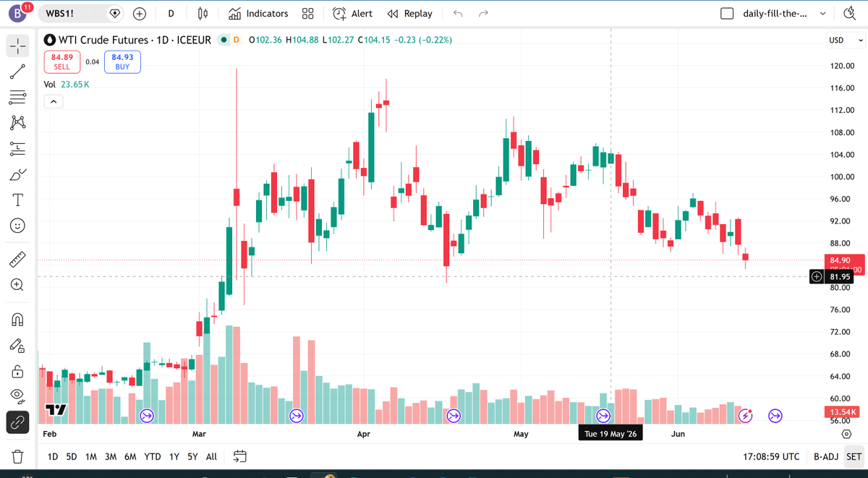Viewport: 868px width, 478px height.
Task: Select the text annotation T tool
Action: coord(17,200)
